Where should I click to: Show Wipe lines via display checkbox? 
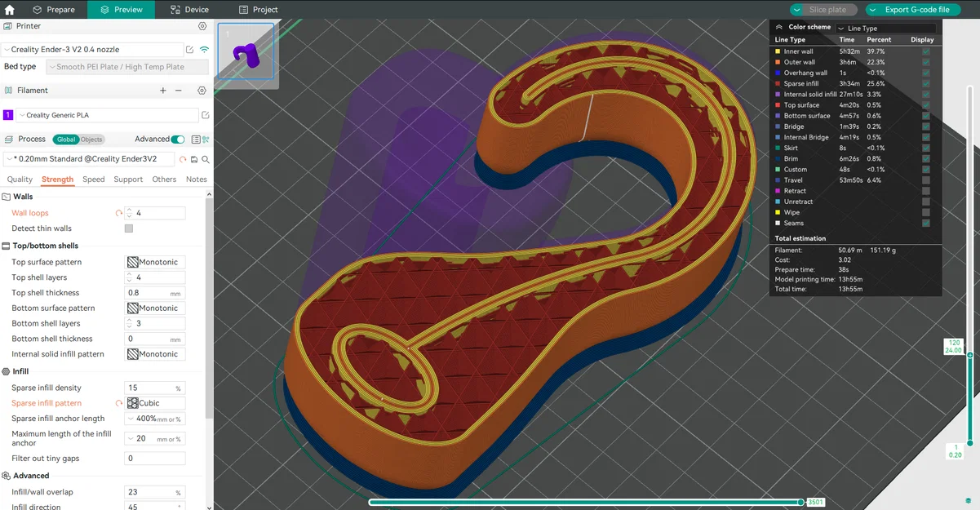tap(925, 212)
